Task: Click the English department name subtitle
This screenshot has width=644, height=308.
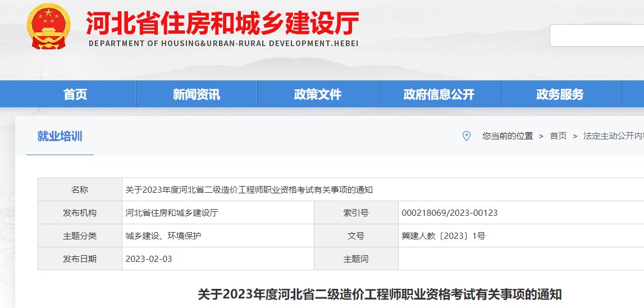Action: point(223,43)
